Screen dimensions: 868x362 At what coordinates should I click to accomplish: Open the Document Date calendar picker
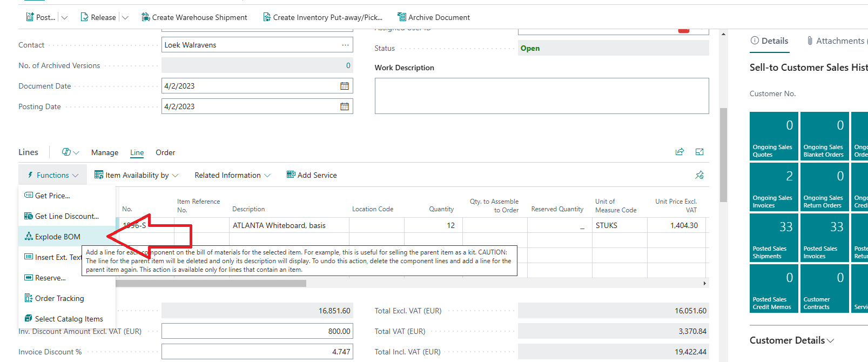[345, 86]
